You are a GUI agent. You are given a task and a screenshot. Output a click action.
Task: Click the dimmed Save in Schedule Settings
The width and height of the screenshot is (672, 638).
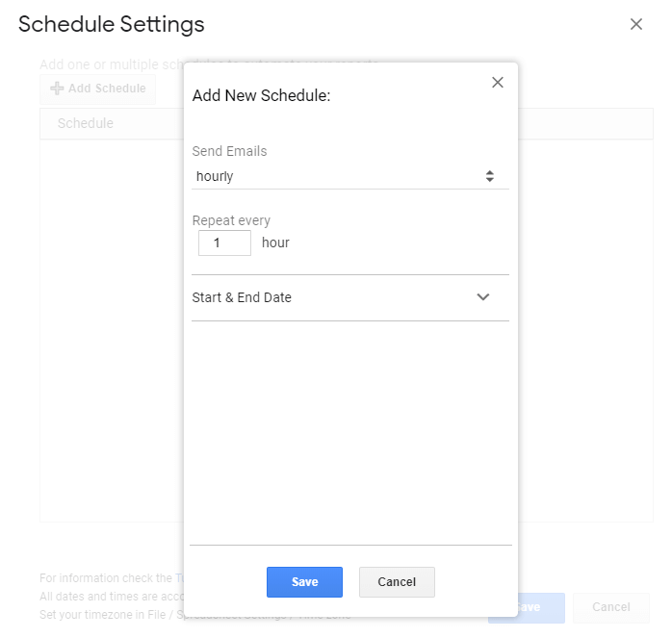coord(528,607)
